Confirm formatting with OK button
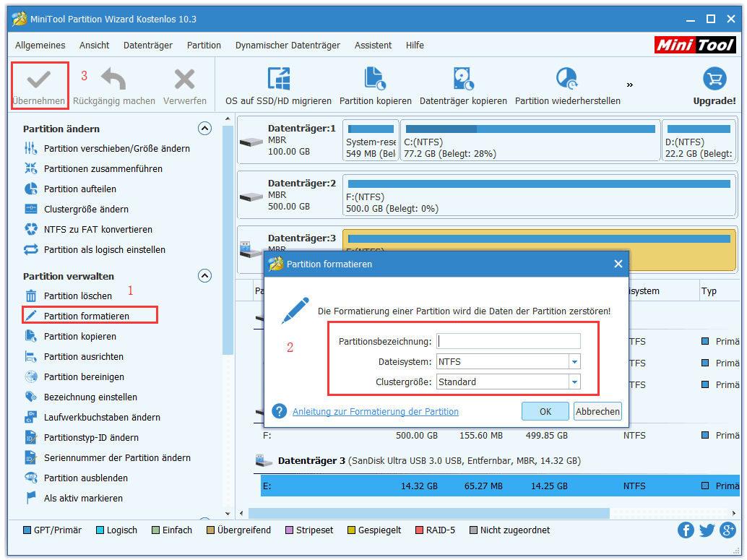 (545, 411)
